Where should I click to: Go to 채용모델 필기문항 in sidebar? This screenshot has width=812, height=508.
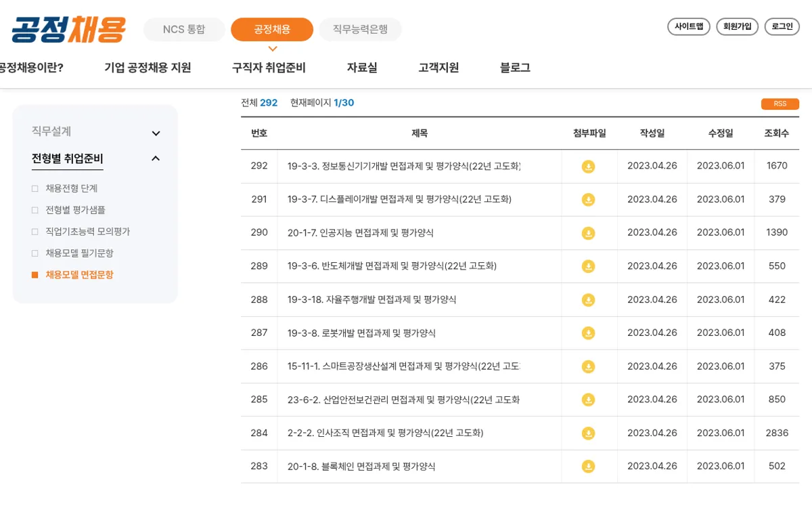pyautogui.click(x=79, y=253)
